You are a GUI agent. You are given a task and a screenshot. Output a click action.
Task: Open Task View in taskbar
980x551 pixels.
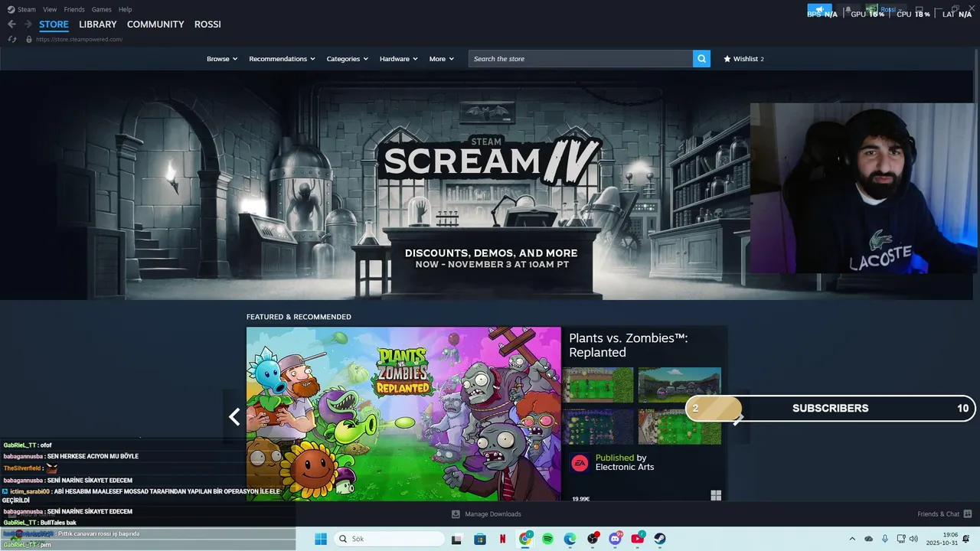tap(457, 539)
